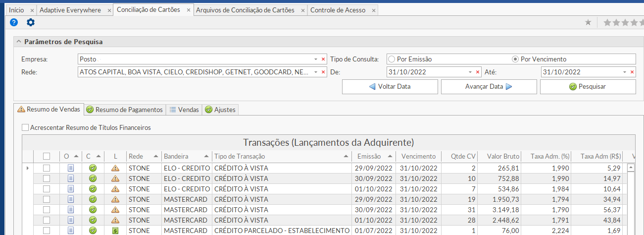Click green check icon in first transaction row

coord(93,168)
